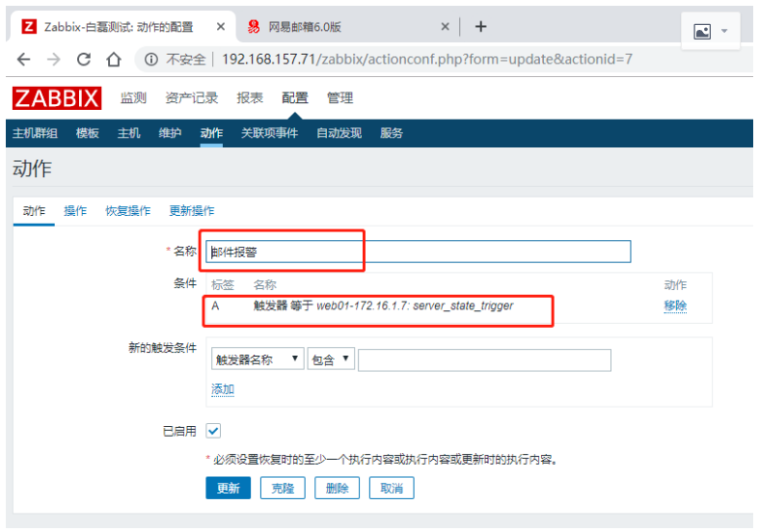Go to the 主机群组 submenu
Viewport: 759px width, 532px height.
coord(35,133)
